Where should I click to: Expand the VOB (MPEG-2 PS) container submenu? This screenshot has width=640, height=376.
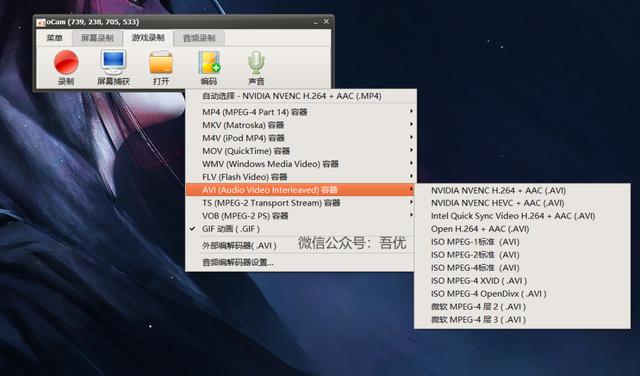click(x=301, y=216)
